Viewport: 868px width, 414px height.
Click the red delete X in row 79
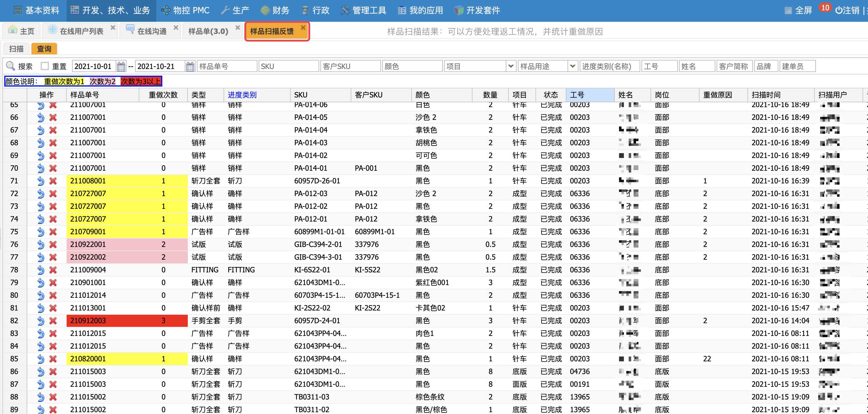tap(53, 283)
